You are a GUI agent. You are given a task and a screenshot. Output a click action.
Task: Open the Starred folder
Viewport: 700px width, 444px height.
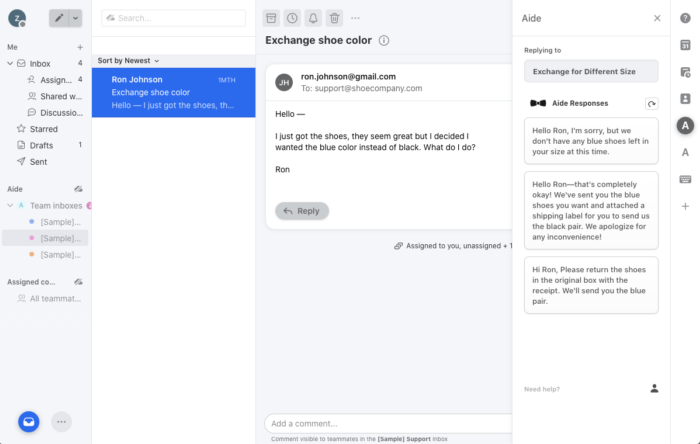point(45,129)
